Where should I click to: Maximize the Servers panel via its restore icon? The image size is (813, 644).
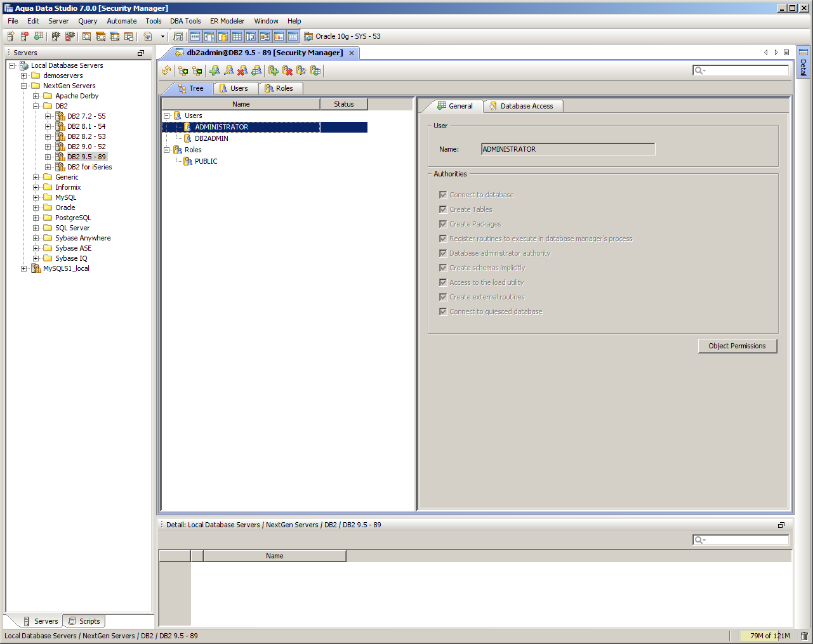click(141, 53)
